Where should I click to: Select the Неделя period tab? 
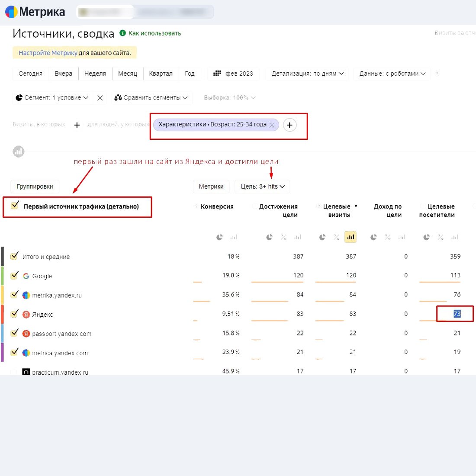[x=95, y=74]
